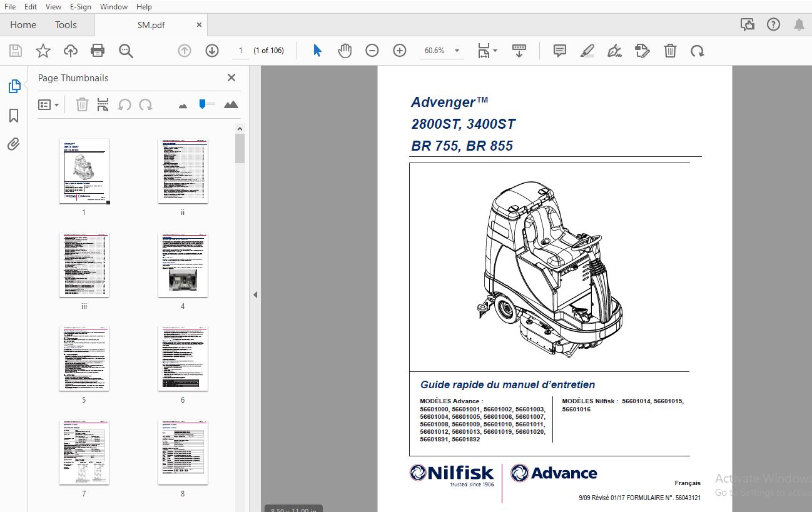Open the E-Sign menu
812x512 pixels.
coord(81,6)
